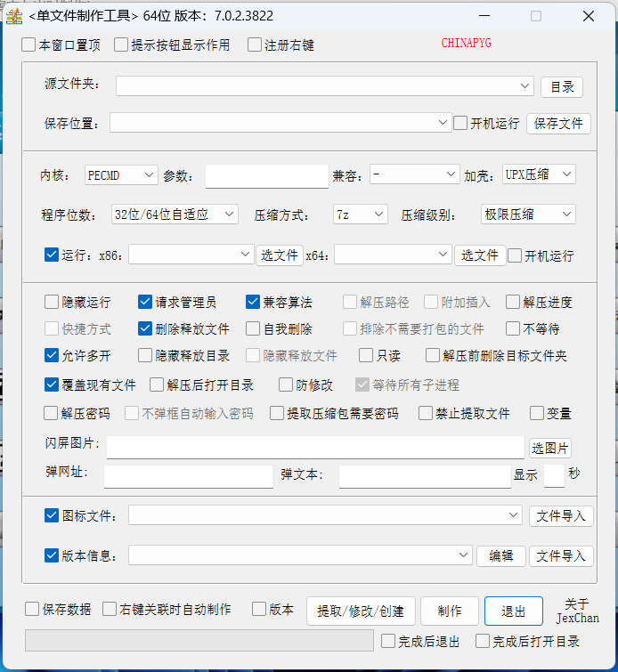The image size is (618, 672).
Task: Click the 保存文件 button
Action: coord(558,124)
